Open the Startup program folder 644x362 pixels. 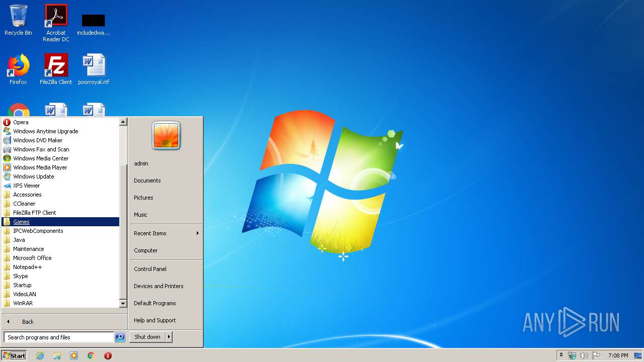[x=60, y=285]
